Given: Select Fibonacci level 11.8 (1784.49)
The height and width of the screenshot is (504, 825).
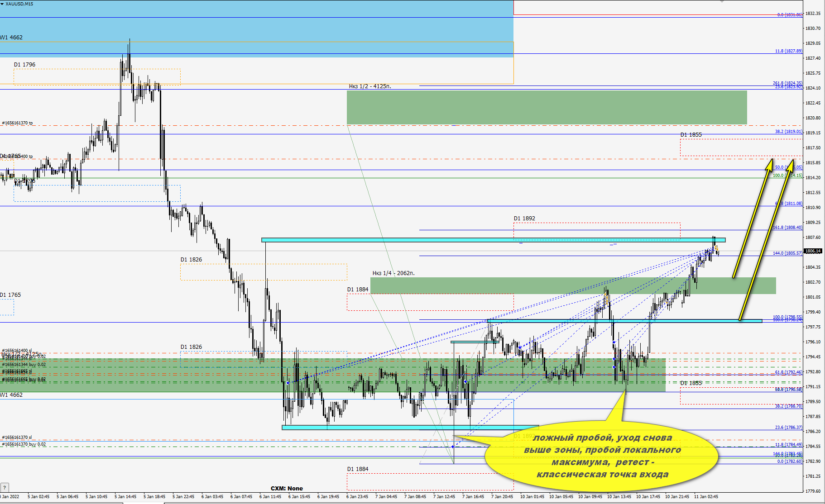Looking at the screenshot, I should (x=788, y=445).
